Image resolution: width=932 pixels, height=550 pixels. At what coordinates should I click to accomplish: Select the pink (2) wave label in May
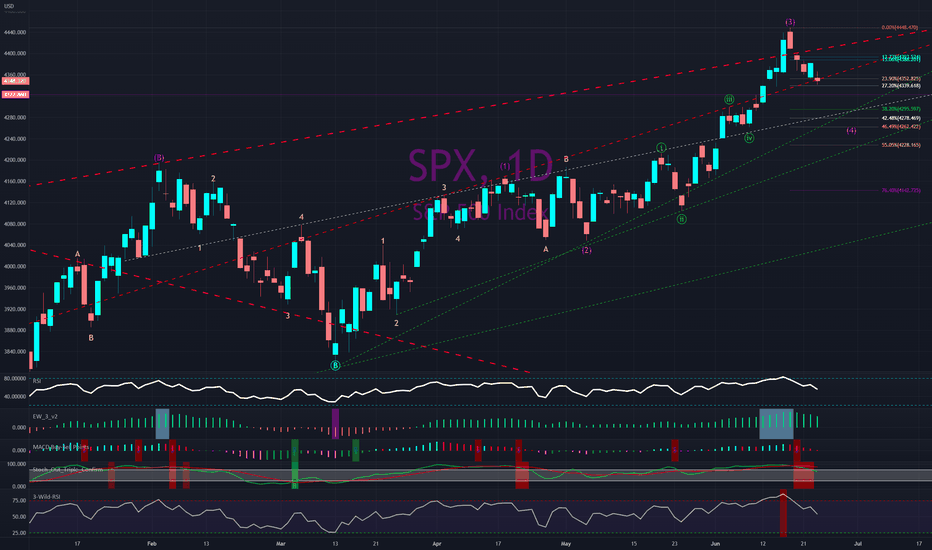[x=587, y=250]
